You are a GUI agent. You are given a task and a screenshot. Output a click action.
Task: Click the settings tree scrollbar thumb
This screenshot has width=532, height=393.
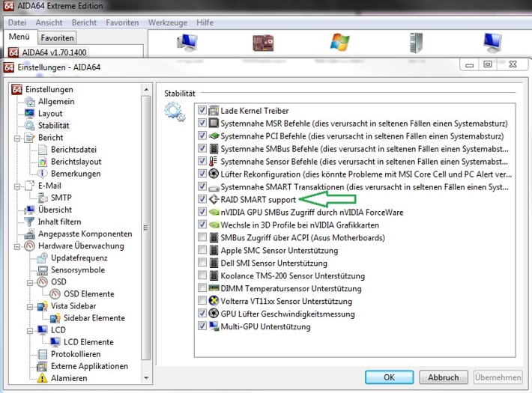pyautogui.click(x=146, y=228)
